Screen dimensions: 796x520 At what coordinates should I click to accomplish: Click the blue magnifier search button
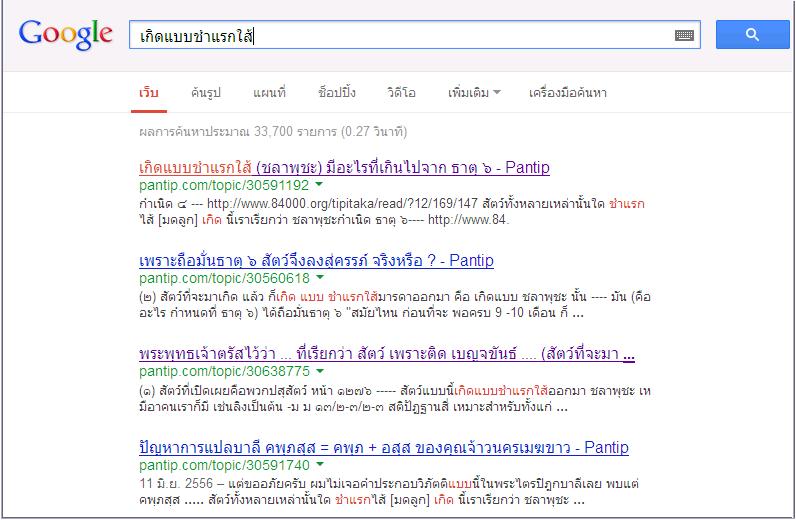pyautogui.click(x=752, y=35)
